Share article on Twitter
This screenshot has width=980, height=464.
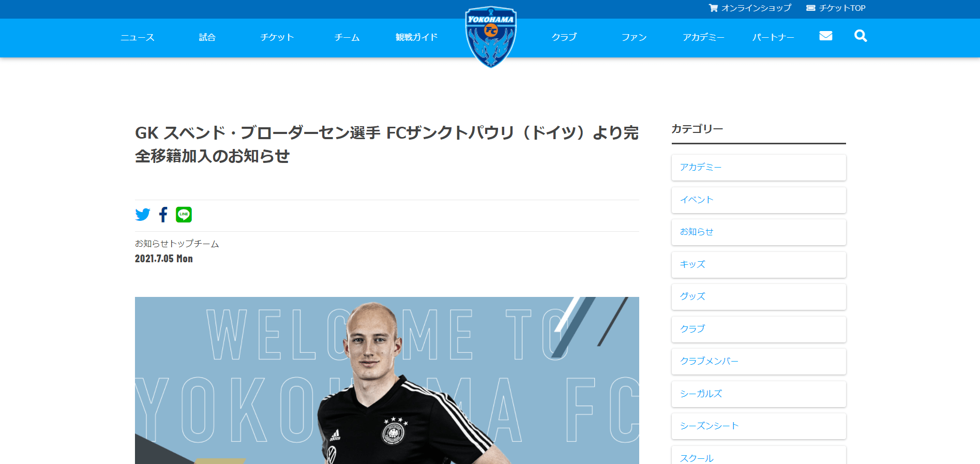click(143, 215)
